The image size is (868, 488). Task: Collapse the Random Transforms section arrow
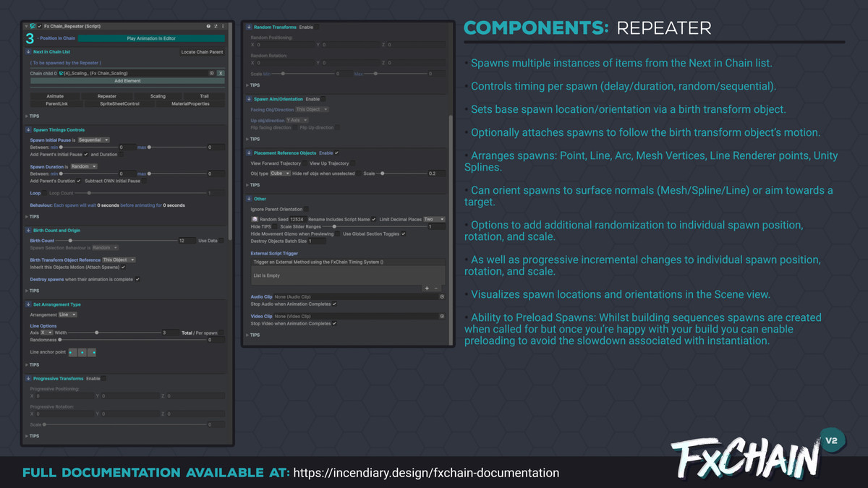coord(249,27)
